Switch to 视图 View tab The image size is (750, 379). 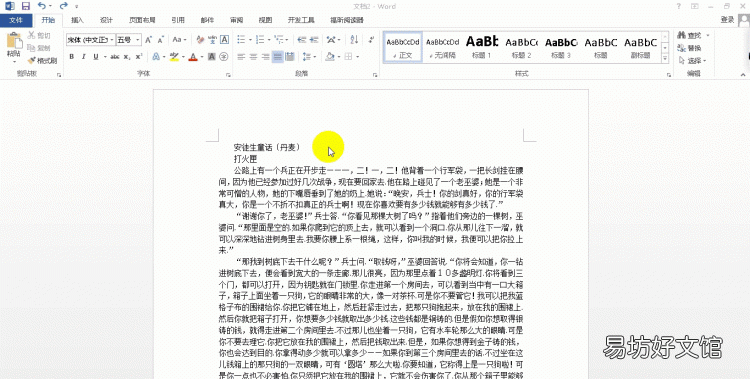(x=265, y=20)
